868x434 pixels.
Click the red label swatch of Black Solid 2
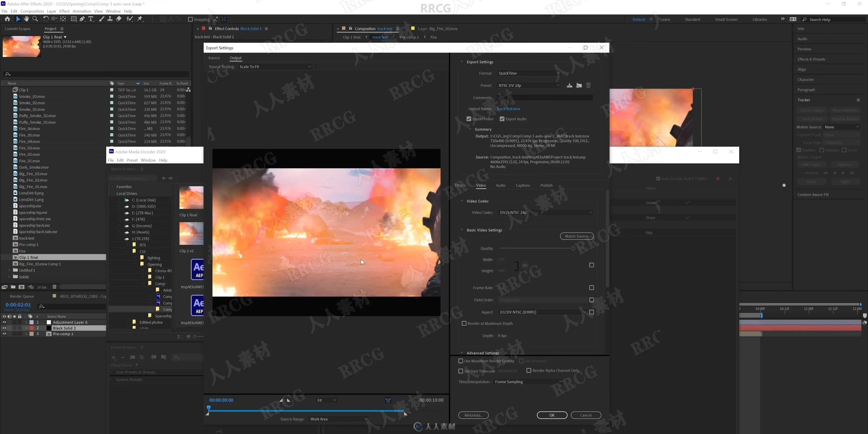[32, 328]
